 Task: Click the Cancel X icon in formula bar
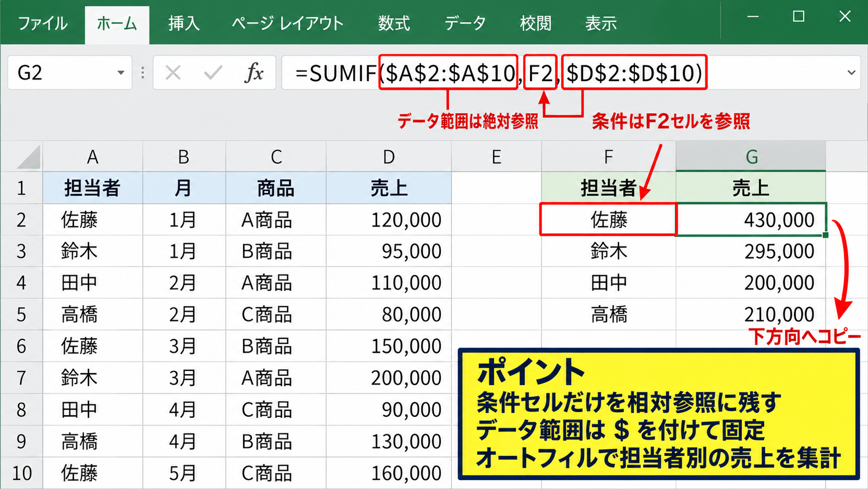coord(173,73)
